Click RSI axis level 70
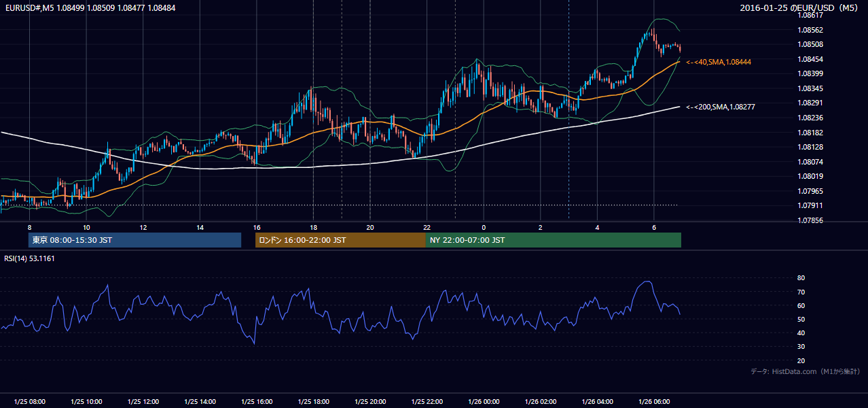Viewport: 868px width, 408px height. [x=801, y=292]
